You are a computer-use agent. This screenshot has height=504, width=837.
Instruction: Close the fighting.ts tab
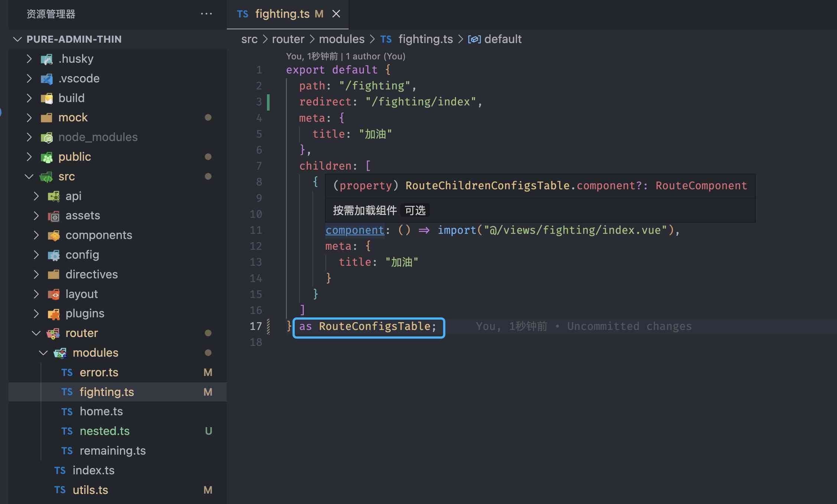click(336, 14)
